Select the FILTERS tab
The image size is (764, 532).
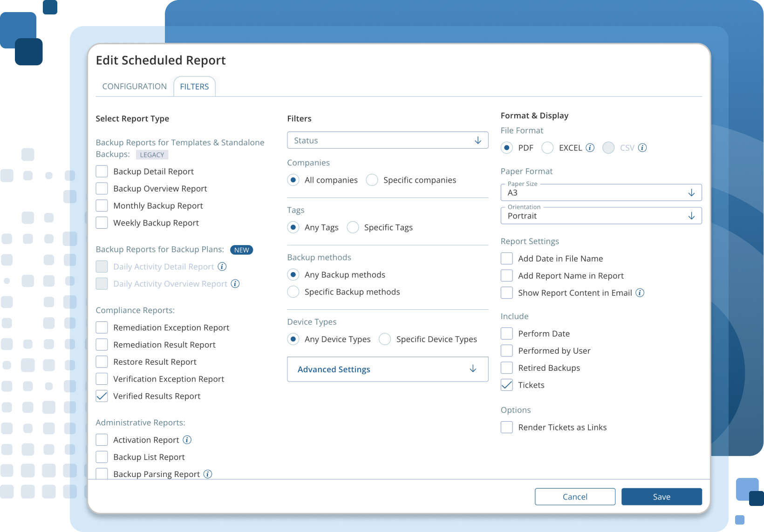[194, 87]
